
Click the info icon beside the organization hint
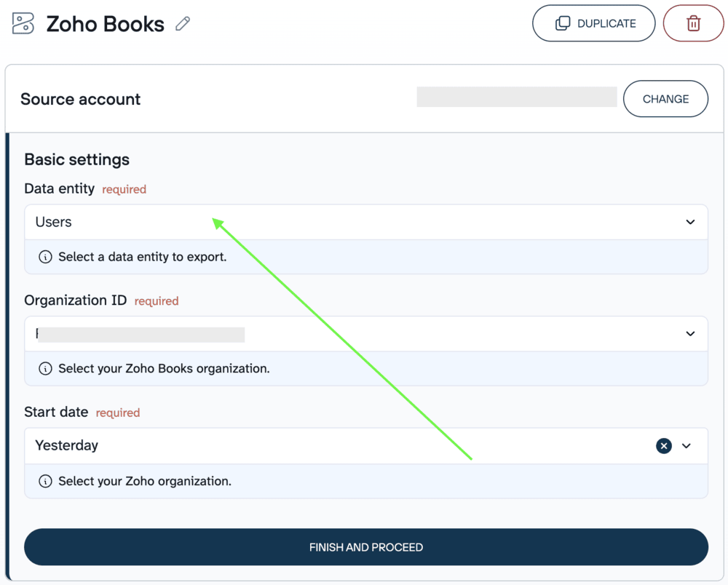point(45,369)
